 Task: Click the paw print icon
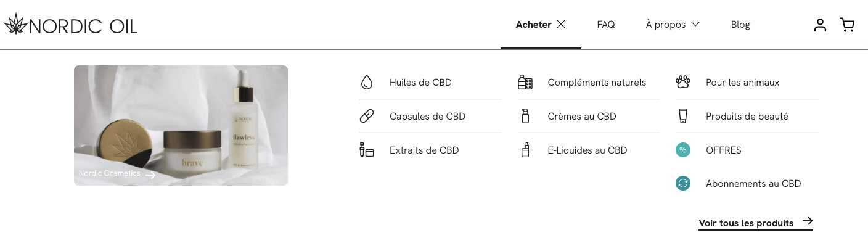coord(682,82)
